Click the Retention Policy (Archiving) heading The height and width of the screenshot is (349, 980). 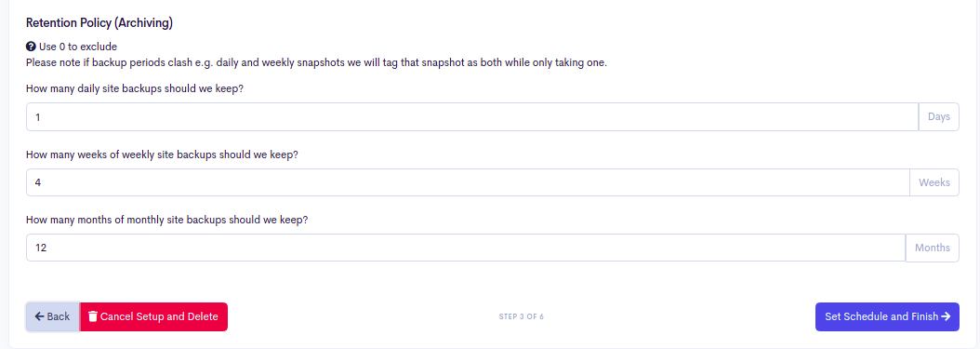[x=99, y=23]
